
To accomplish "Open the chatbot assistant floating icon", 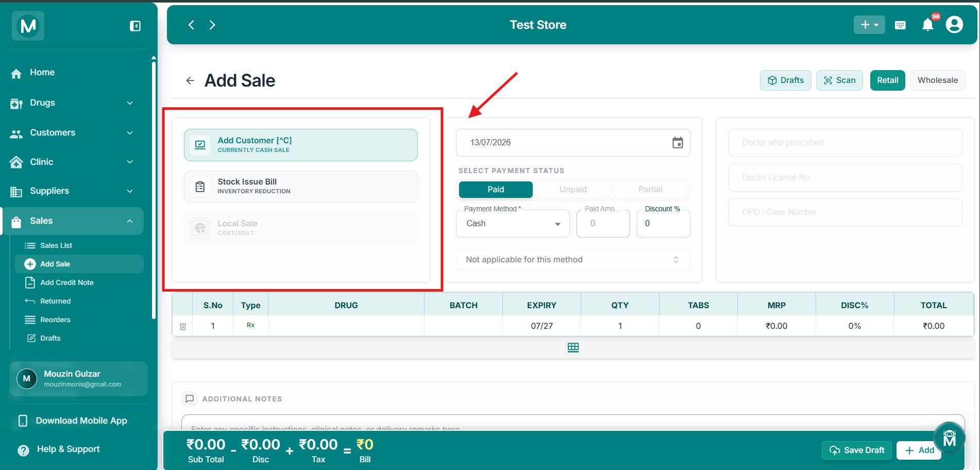I will pos(949,438).
